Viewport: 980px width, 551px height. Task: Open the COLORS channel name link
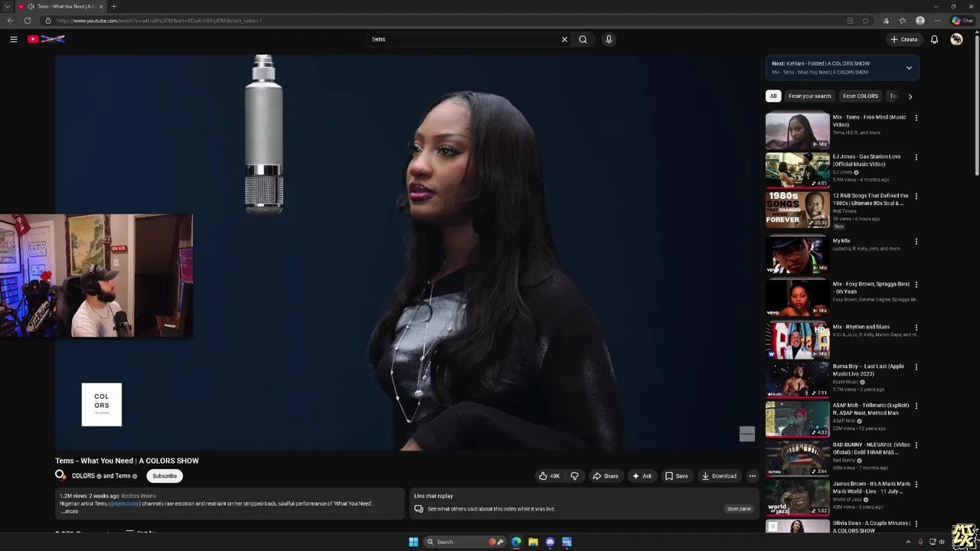pos(83,476)
